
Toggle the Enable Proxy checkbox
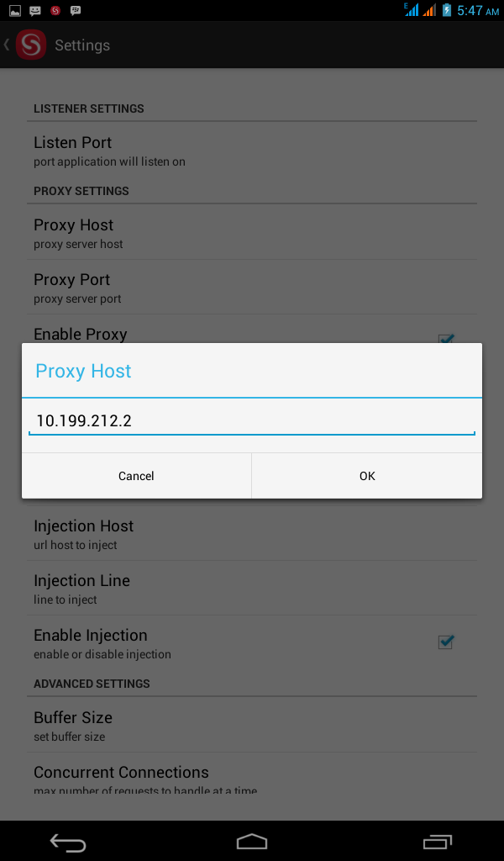[446, 338]
